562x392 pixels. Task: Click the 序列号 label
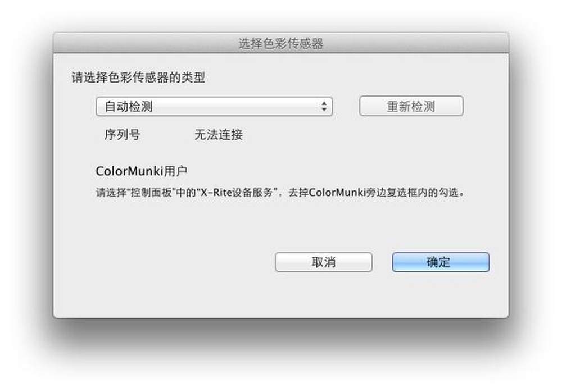(122, 135)
